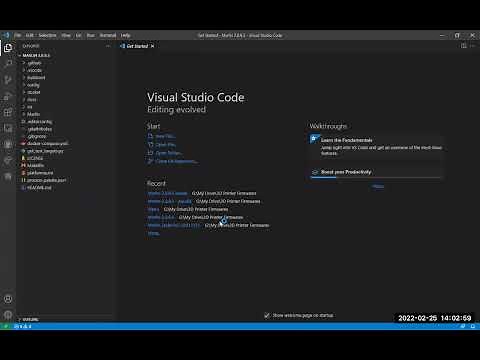Open the Run menu
Screen dimensions: 480x360
click(x=91, y=35)
